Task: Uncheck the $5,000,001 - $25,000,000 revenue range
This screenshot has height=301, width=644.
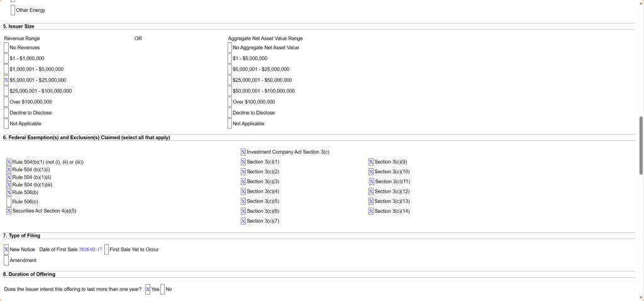Action: tap(6, 80)
